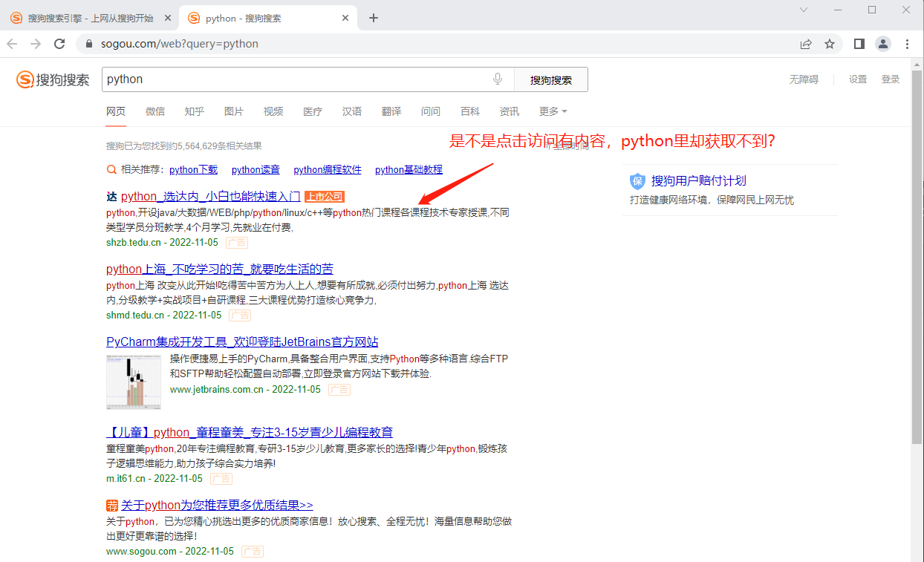Click 登录 to sign in
Viewport: 924px width, 562px height.
[891, 79]
